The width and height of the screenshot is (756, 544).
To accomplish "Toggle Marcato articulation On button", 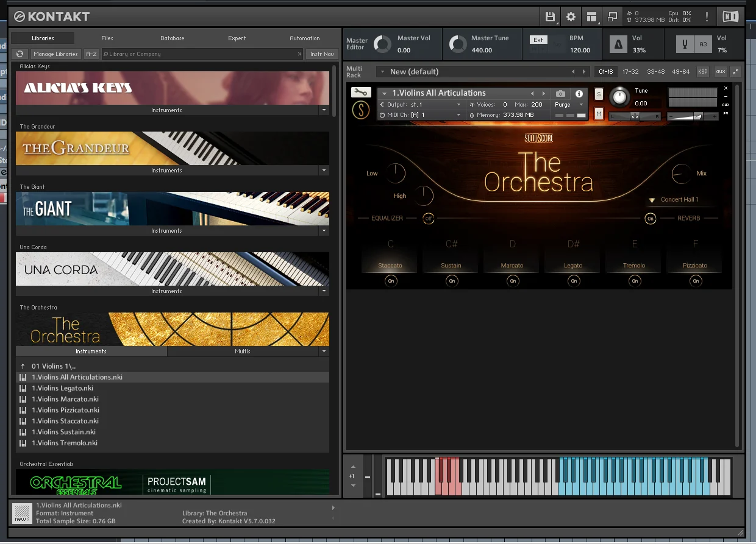I will [x=513, y=281].
